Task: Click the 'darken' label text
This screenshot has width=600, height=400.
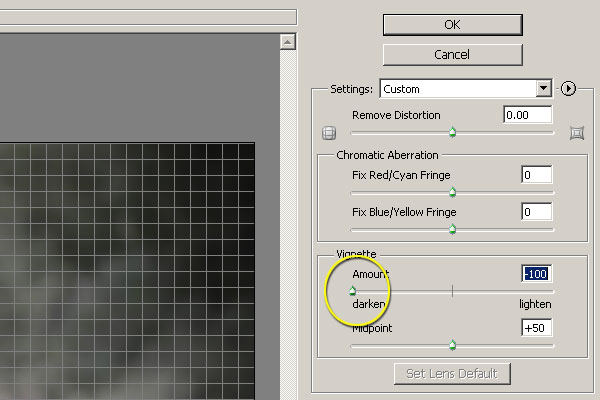Action: pos(369,304)
